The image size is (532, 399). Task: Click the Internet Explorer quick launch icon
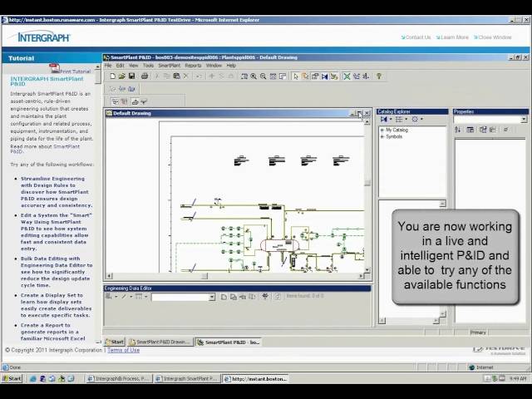tap(33, 379)
